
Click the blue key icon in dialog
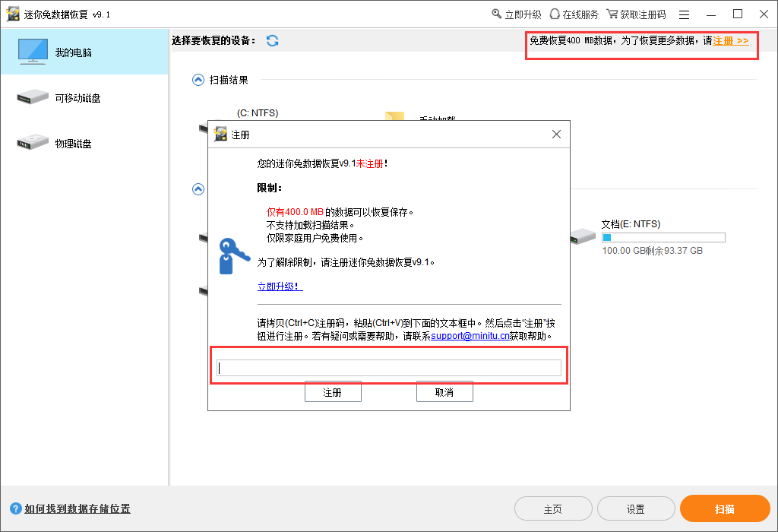coord(233,256)
